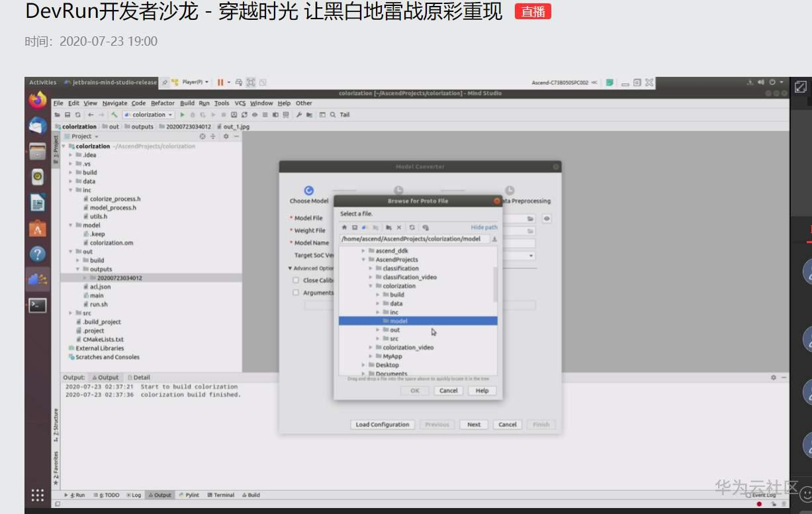Image resolution: width=812 pixels, height=514 pixels.
Task: Open the Pylint tool window tab
Action: [189, 495]
